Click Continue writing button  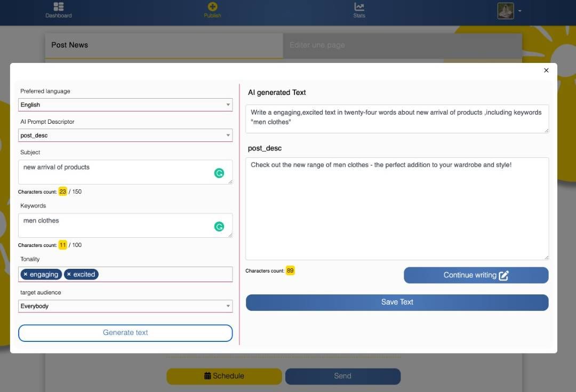pos(476,275)
